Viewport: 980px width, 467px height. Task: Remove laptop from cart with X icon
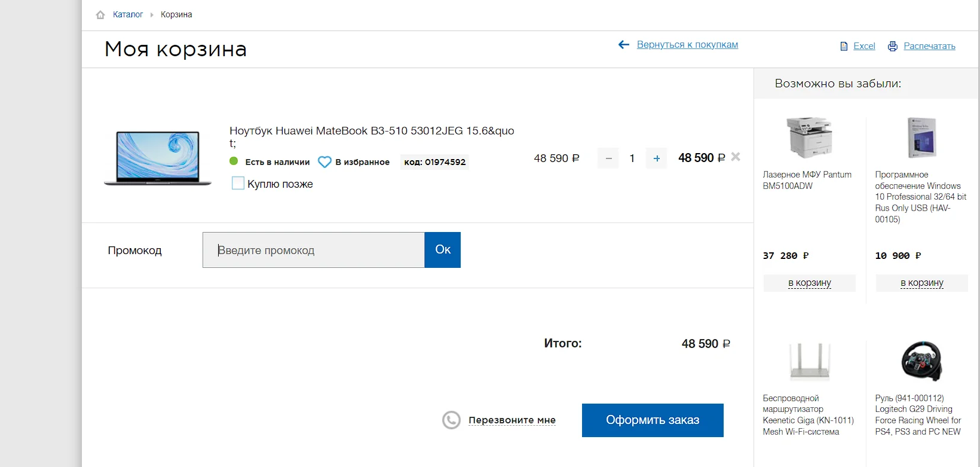[x=736, y=157]
